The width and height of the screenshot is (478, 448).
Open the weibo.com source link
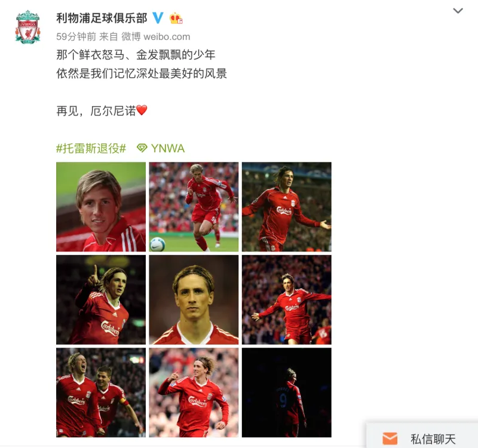pyautogui.click(x=167, y=37)
